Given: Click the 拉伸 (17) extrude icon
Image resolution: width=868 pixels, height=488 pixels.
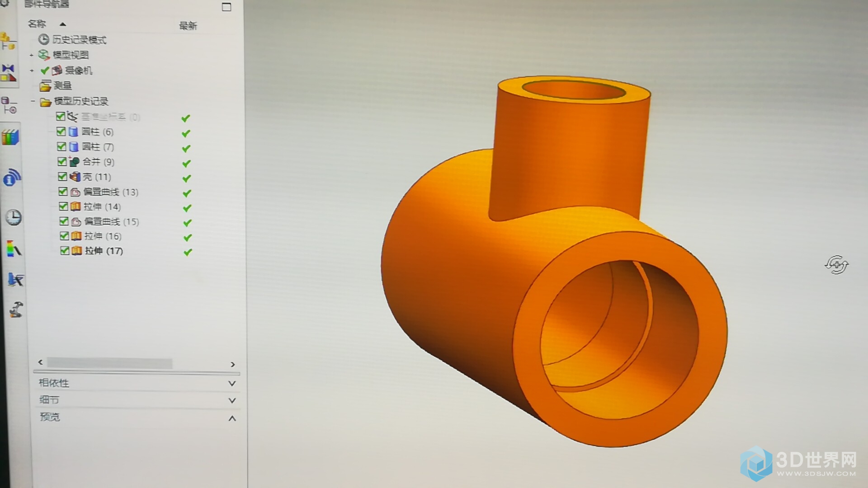Looking at the screenshot, I should [77, 250].
